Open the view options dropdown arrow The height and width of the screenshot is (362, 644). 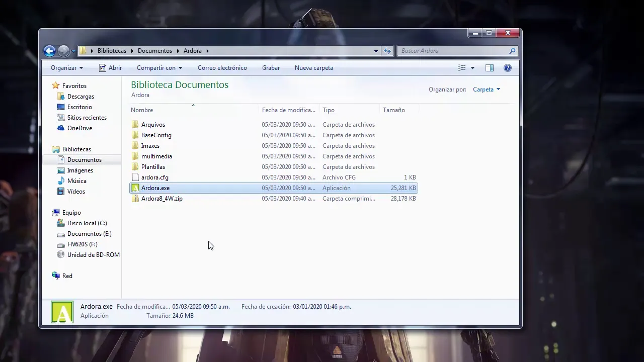coord(472,68)
